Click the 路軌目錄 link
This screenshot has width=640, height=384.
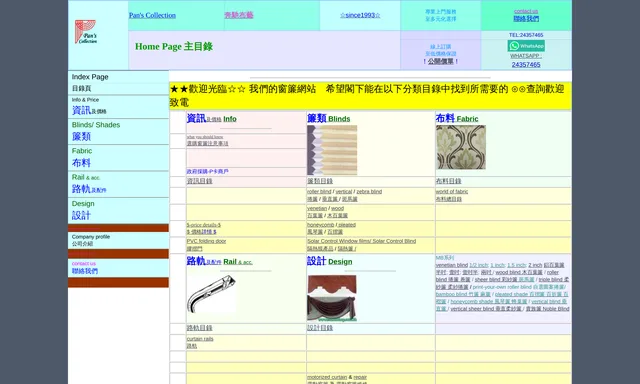[x=199, y=328]
